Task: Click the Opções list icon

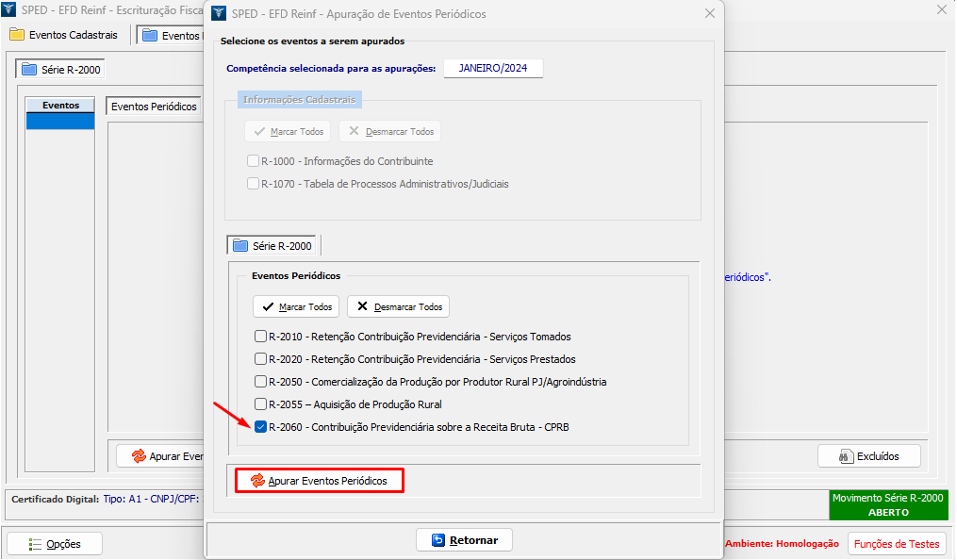Action: (35, 544)
